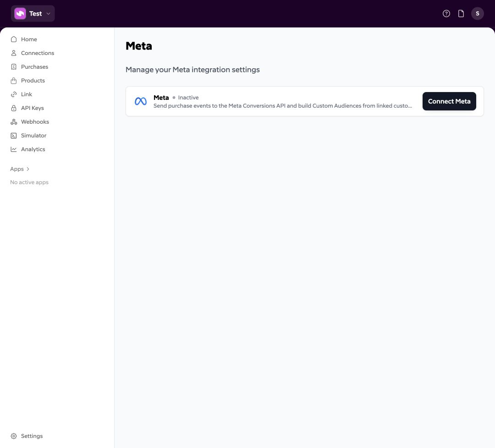Click the Home icon in sidebar
This screenshot has height=448, width=495.
click(x=14, y=39)
